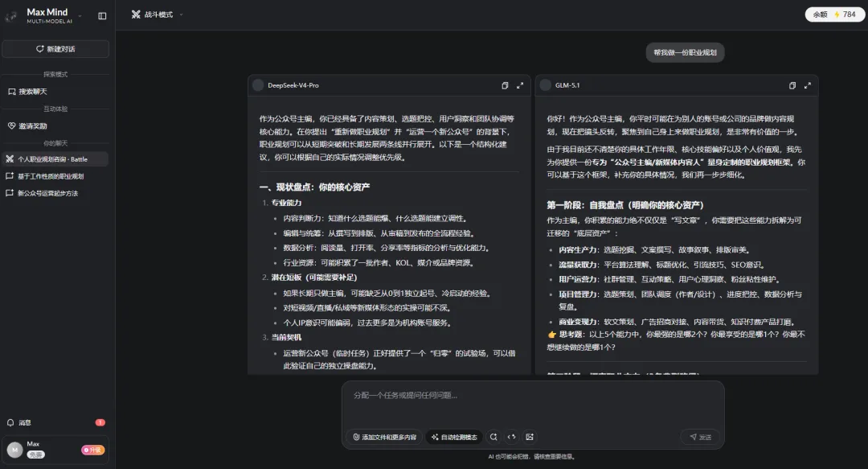Click the DeepSeek-V4-Pro model avatar
Screen dimensions: 868x469
(x=258, y=84)
